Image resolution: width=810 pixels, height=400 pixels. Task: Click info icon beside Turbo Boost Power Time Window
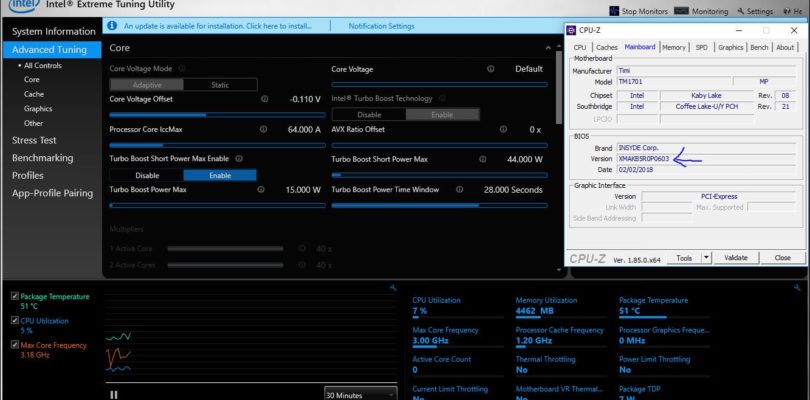pyautogui.click(x=459, y=190)
